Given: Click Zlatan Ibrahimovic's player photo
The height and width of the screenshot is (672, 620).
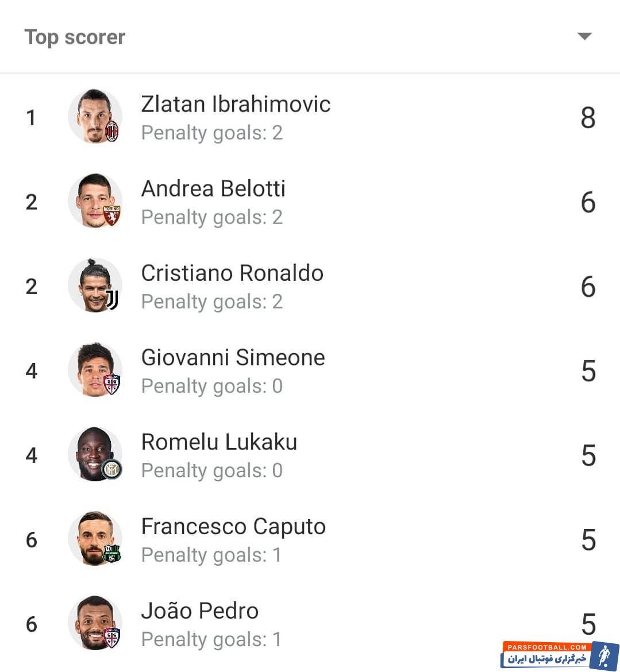Looking at the screenshot, I should (x=95, y=116).
